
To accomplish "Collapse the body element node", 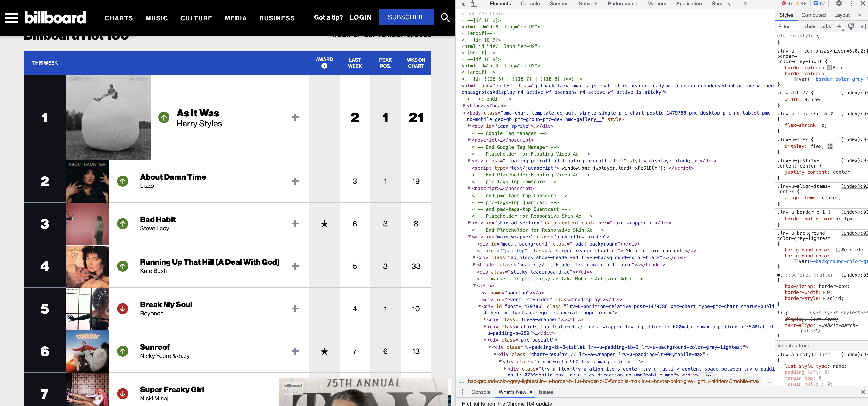I will click(x=464, y=113).
